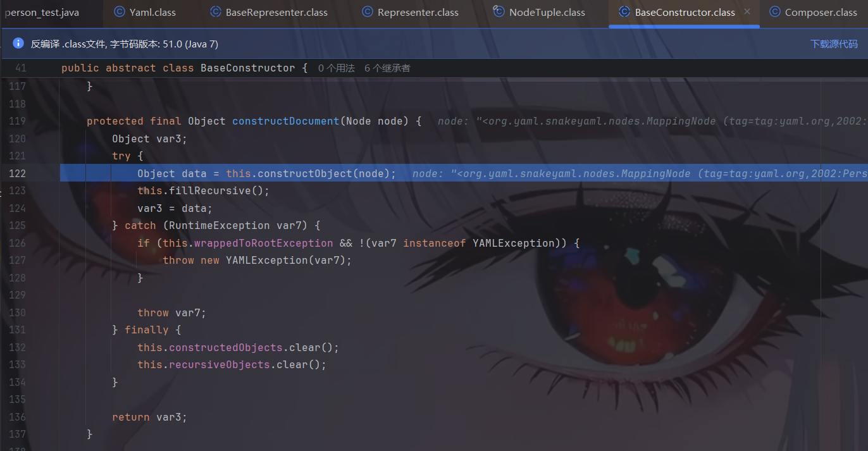The width and height of the screenshot is (868, 451).
Task: Click the inline node debug value on line 119
Action: (652, 121)
